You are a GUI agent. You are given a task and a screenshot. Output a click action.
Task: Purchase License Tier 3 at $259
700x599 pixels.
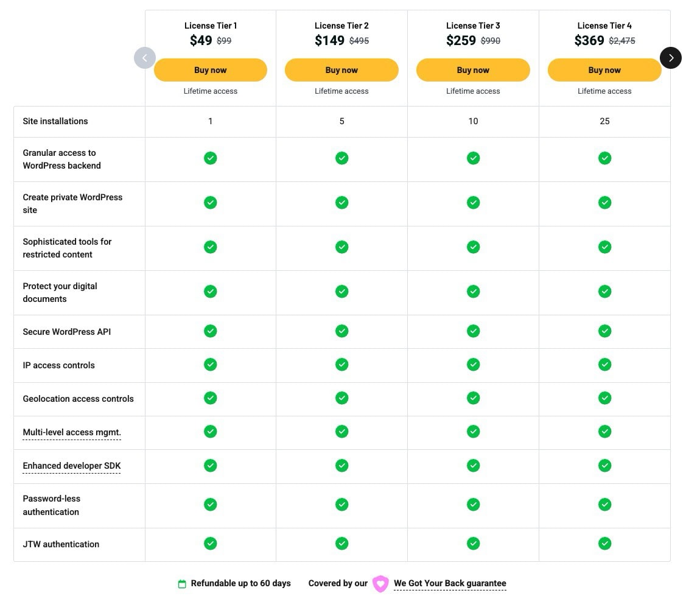pos(473,70)
